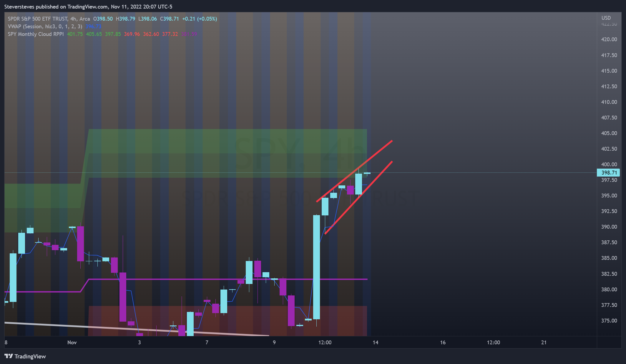Click the 395.00 price axis label
Image resolution: width=626 pixels, height=364 pixels.
609,196
